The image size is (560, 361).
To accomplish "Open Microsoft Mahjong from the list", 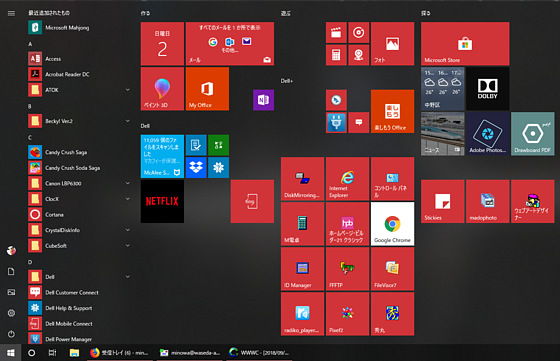I will [x=79, y=27].
